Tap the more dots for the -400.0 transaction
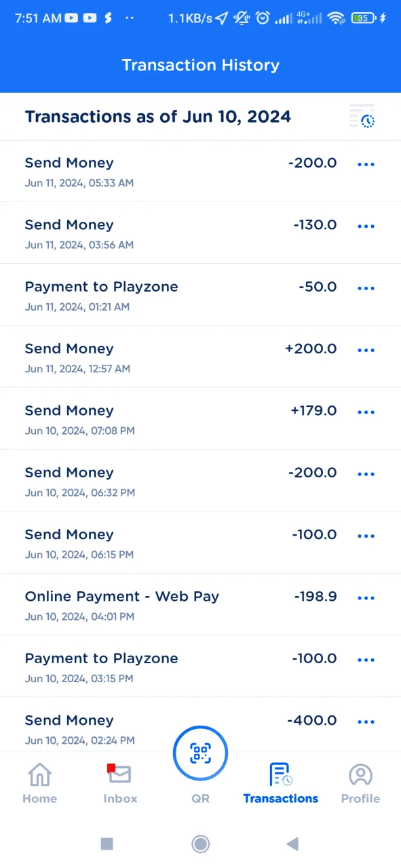The width and height of the screenshot is (401, 868). point(366,722)
